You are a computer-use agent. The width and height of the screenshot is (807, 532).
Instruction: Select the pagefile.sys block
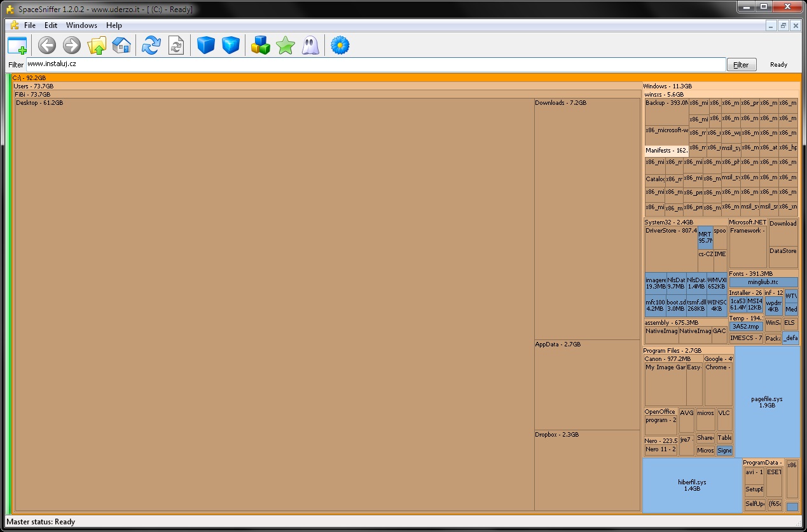click(x=767, y=402)
